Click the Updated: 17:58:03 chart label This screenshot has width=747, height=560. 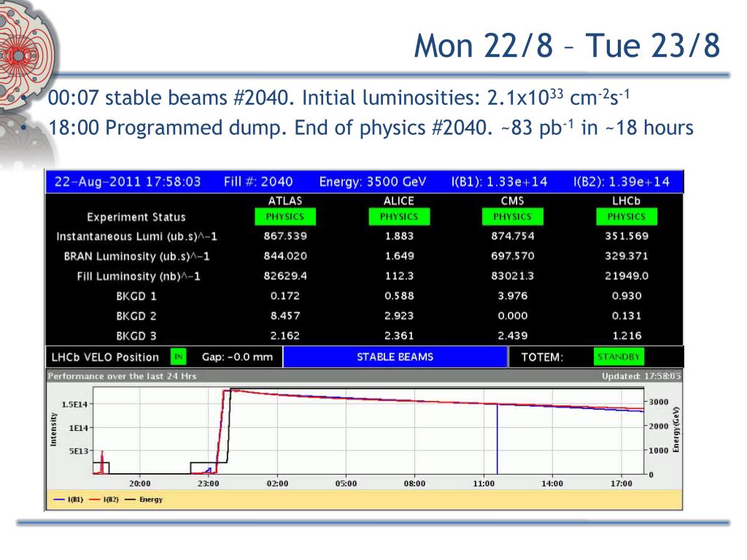point(641,376)
